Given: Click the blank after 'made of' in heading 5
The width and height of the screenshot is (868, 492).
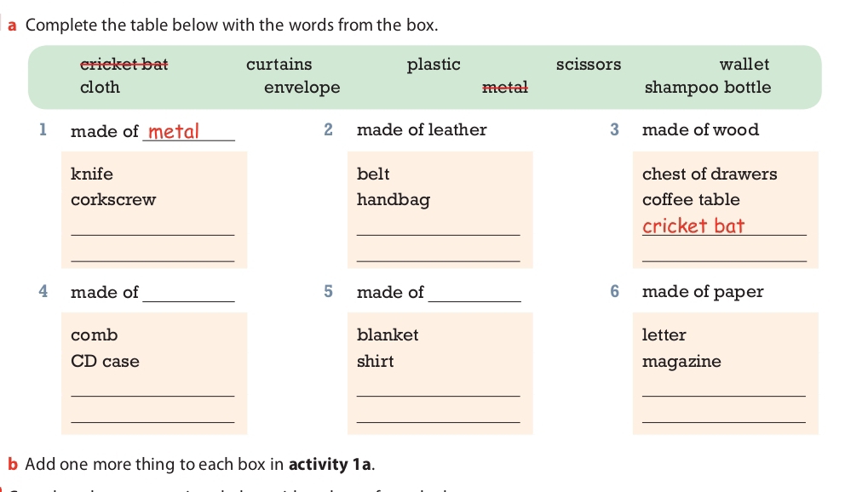Looking at the screenshot, I should coord(475,294).
